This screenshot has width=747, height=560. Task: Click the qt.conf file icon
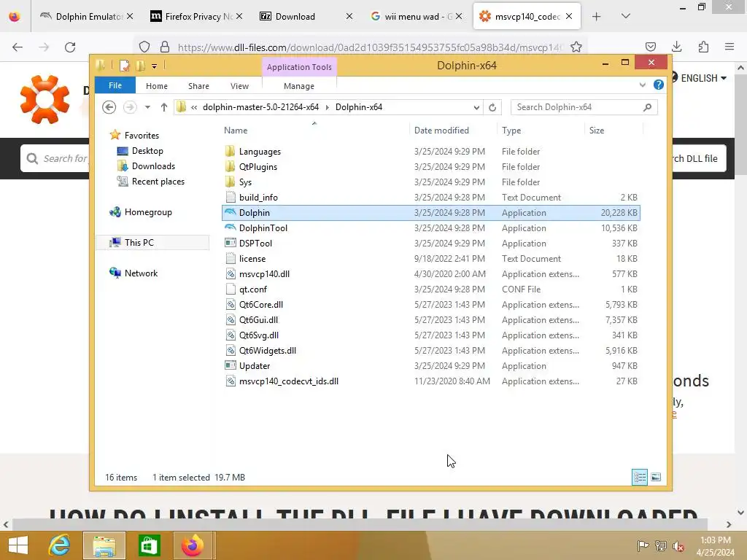tap(230, 289)
